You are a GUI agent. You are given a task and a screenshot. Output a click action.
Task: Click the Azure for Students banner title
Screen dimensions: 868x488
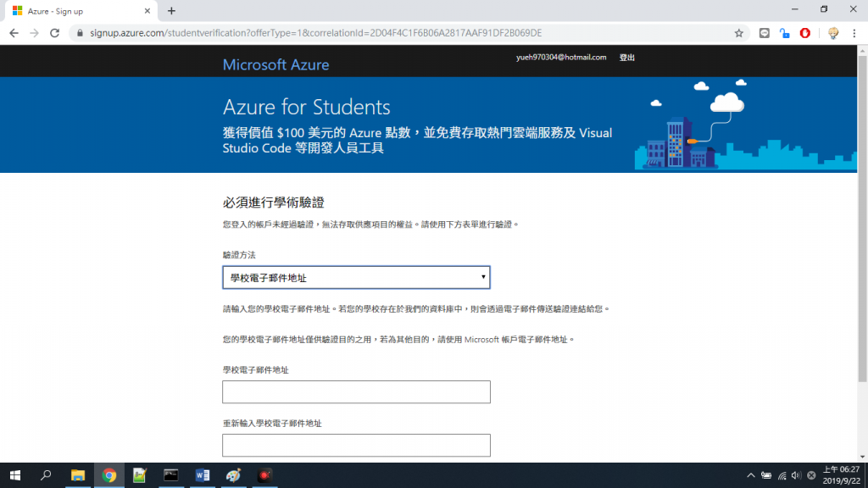[306, 107]
